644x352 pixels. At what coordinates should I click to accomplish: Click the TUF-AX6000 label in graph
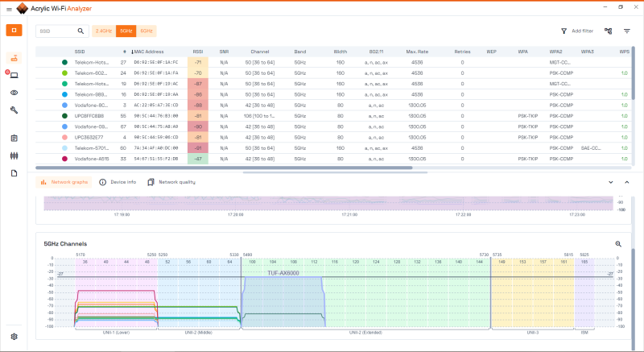[x=283, y=273]
